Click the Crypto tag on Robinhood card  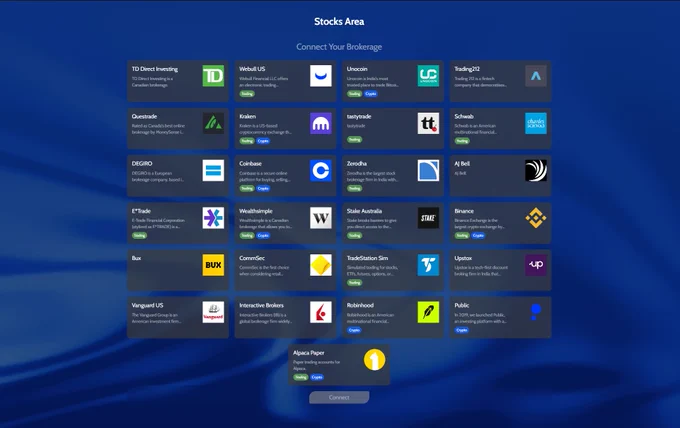(x=354, y=330)
